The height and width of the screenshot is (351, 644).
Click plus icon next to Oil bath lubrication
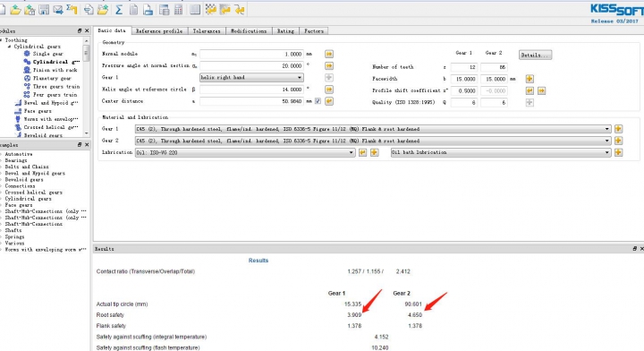pyautogui.click(x=618, y=152)
